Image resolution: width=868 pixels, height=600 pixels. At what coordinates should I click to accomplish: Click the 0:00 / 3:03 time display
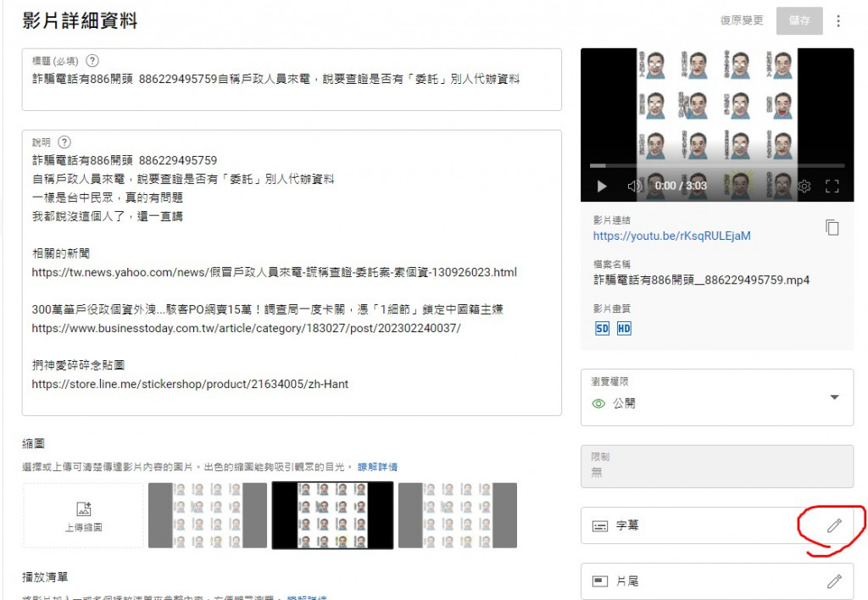(681, 186)
